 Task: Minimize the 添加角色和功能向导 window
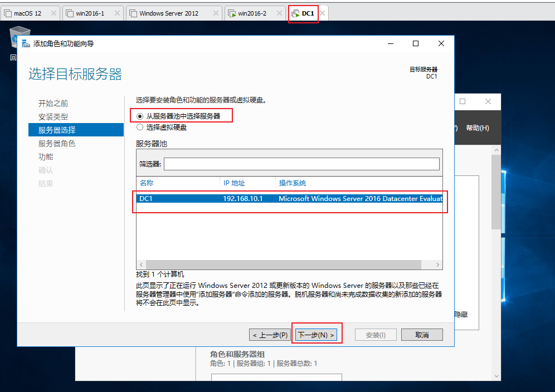(391, 43)
